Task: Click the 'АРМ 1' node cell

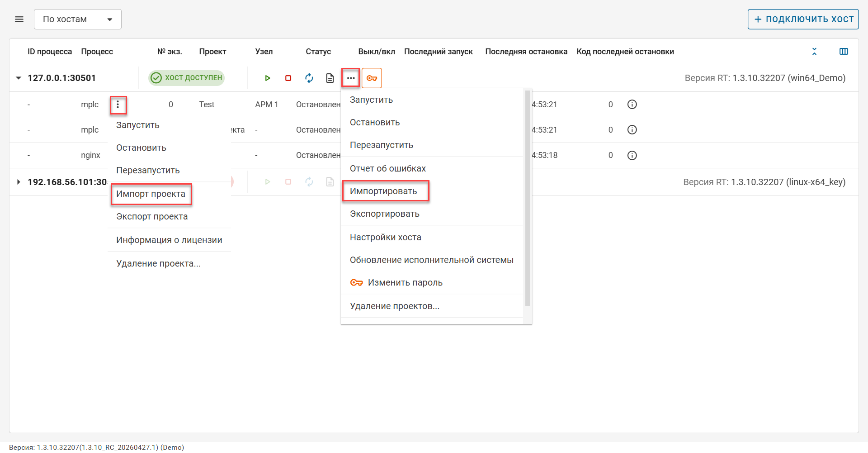Action: pyautogui.click(x=267, y=105)
